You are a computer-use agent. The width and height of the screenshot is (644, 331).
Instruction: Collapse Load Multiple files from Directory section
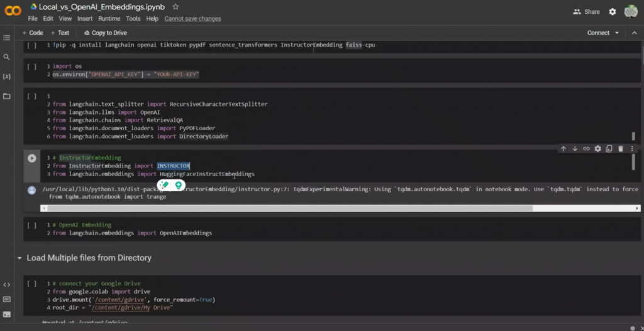(x=19, y=258)
